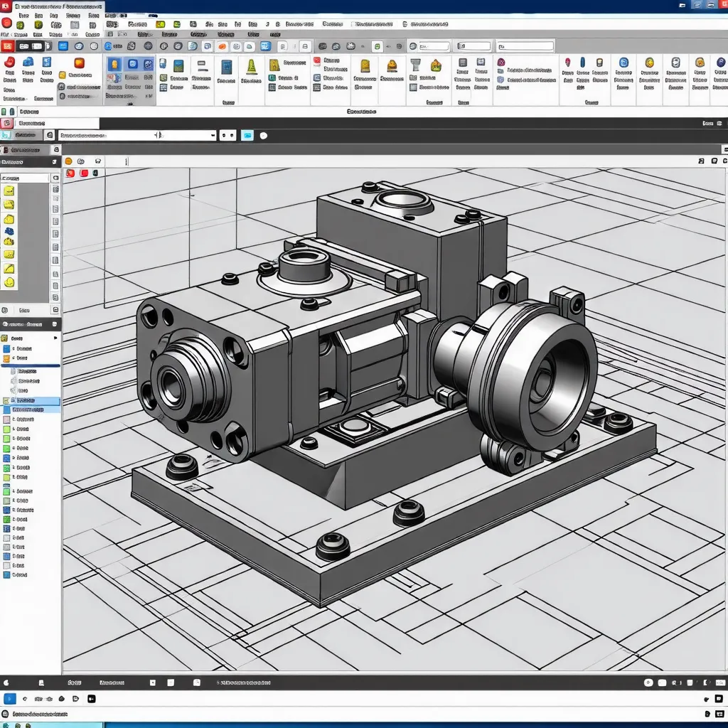This screenshot has height=728, width=728.
Task: Select the blue solid shape in the left palette
Action: click(9, 231)
